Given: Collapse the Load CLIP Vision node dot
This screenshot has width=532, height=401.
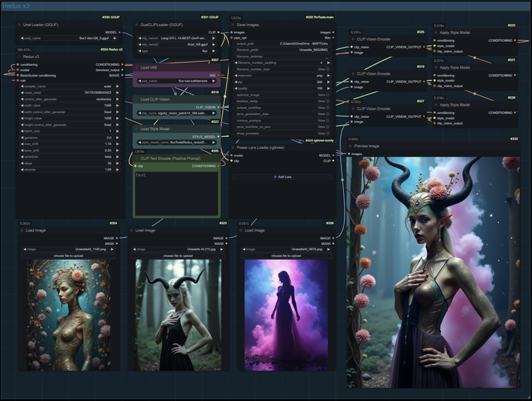Looking at the screenshot, I should pos(137,99).
